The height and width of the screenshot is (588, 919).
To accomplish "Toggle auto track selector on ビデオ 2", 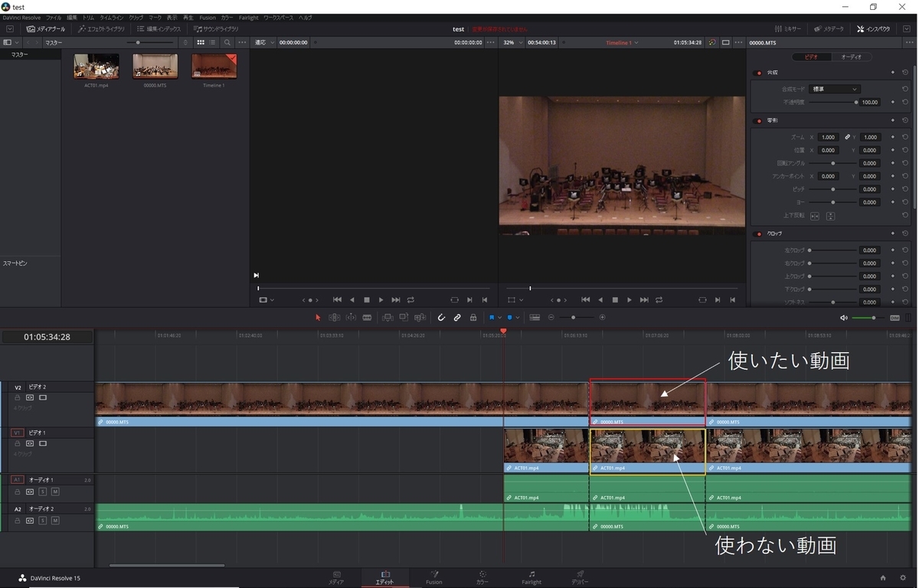I will 30,398.
